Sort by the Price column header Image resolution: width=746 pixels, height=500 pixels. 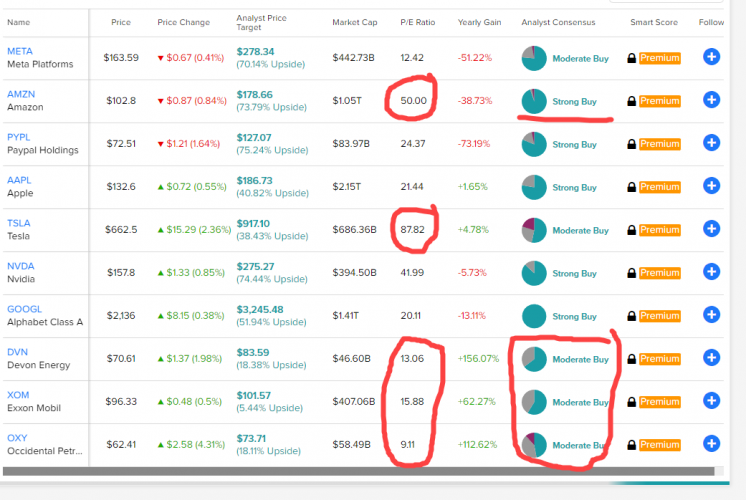tap(121, 22)
